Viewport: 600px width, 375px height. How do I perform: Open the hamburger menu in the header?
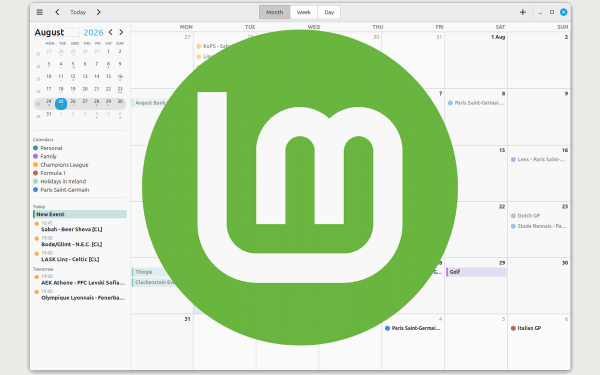point(39,12)
